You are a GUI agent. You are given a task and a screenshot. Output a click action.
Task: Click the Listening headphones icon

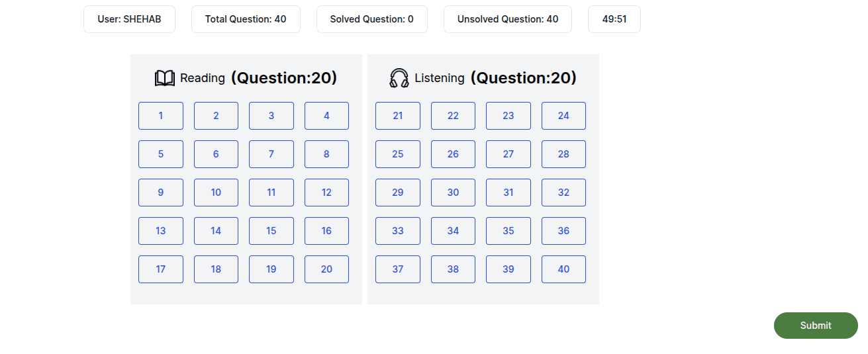point(399,78)
